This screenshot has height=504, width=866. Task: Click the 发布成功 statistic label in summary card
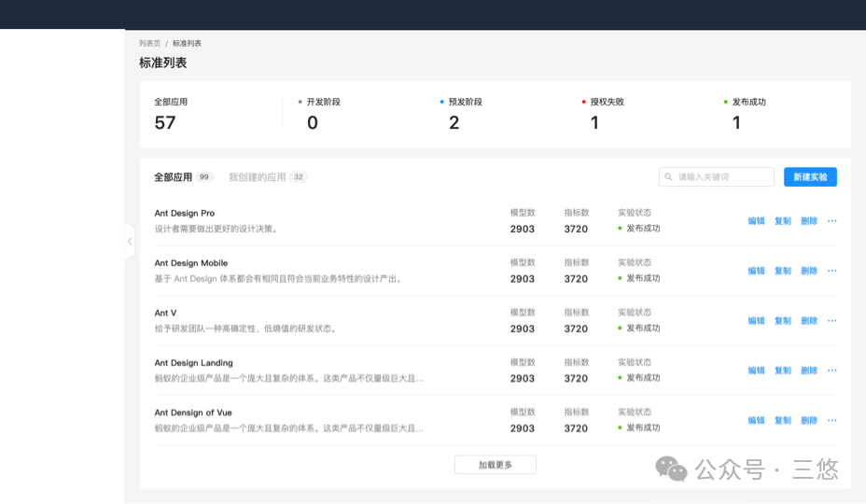(x=749, y=102)
